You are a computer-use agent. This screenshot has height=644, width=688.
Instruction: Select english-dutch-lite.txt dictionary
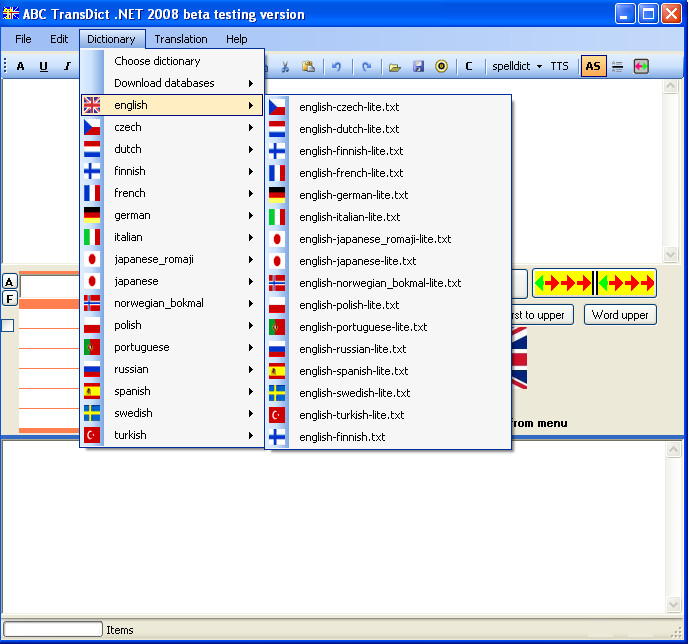388,129
